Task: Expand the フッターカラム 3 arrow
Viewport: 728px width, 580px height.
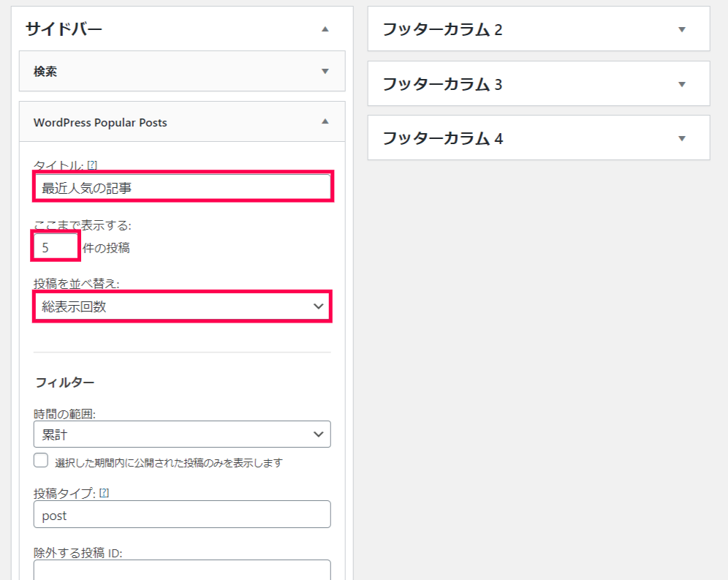Action: (x=681, y=84)
